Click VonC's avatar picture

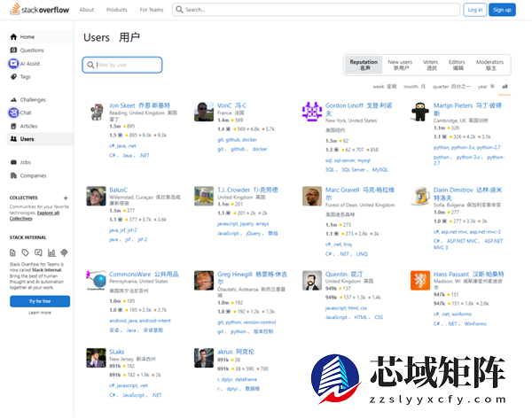204,112
